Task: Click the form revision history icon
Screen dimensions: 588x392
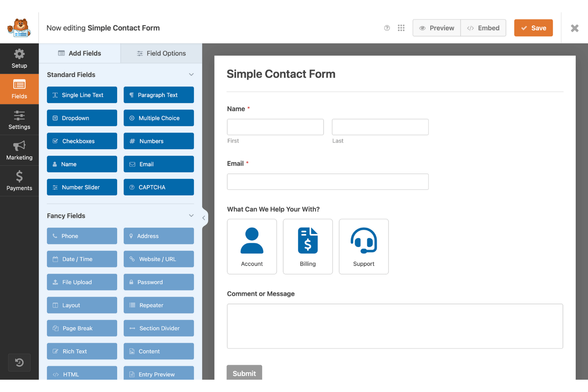Action: tap(19, 362)
